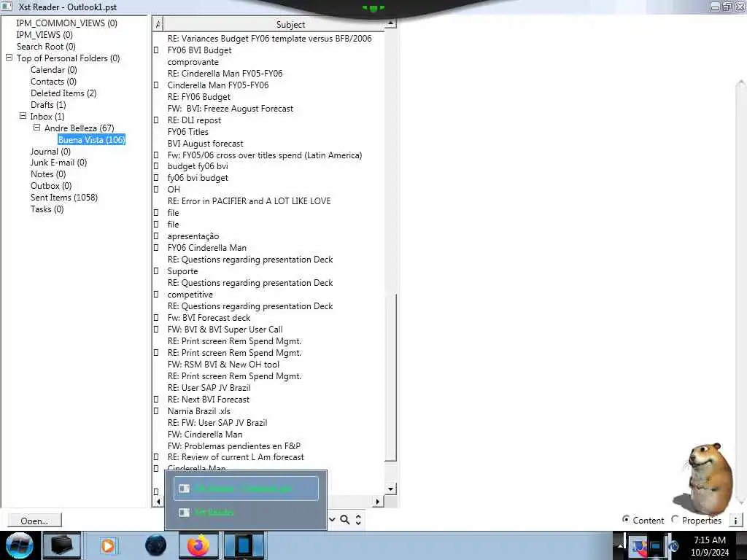This screenshot has height=560, width=747.
Task: Click the magnifier search icon
Action: (x=345, y=520)
